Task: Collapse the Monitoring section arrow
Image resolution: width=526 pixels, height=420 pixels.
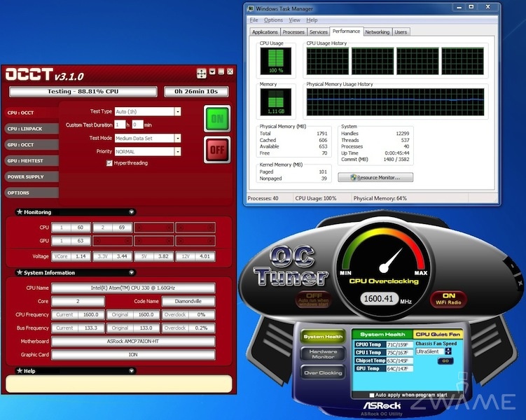Action: [x=132, y=212]
